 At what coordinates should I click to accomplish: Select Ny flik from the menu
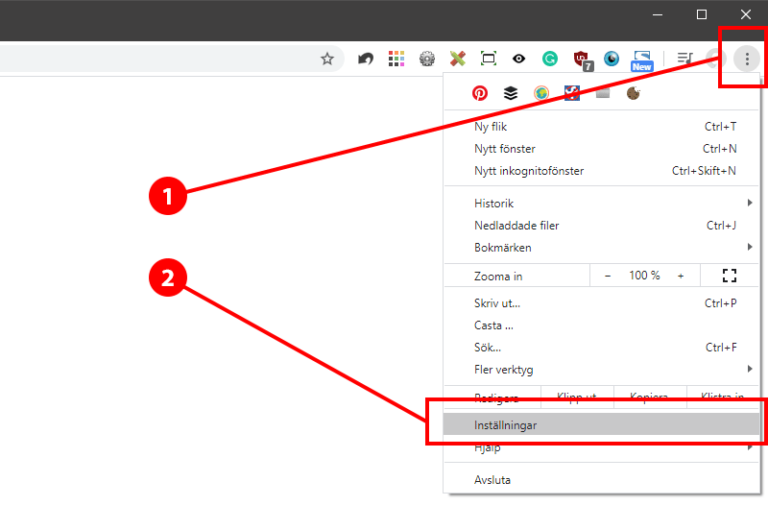coord(601,126)
